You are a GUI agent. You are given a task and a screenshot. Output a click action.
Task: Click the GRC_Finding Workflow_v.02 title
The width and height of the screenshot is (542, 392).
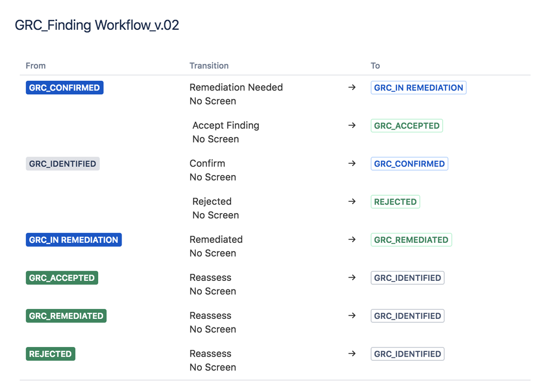click(97, 25)
